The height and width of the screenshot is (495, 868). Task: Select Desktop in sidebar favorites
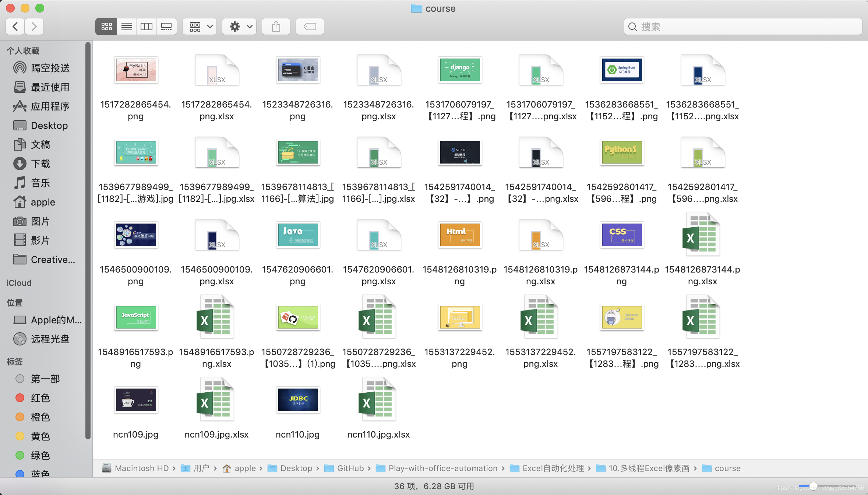(x=40, y=125)
